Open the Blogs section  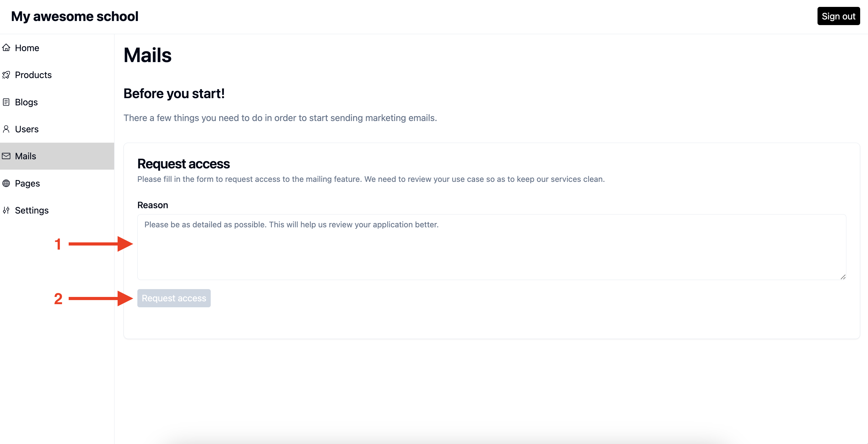click(x=26, y=102)
